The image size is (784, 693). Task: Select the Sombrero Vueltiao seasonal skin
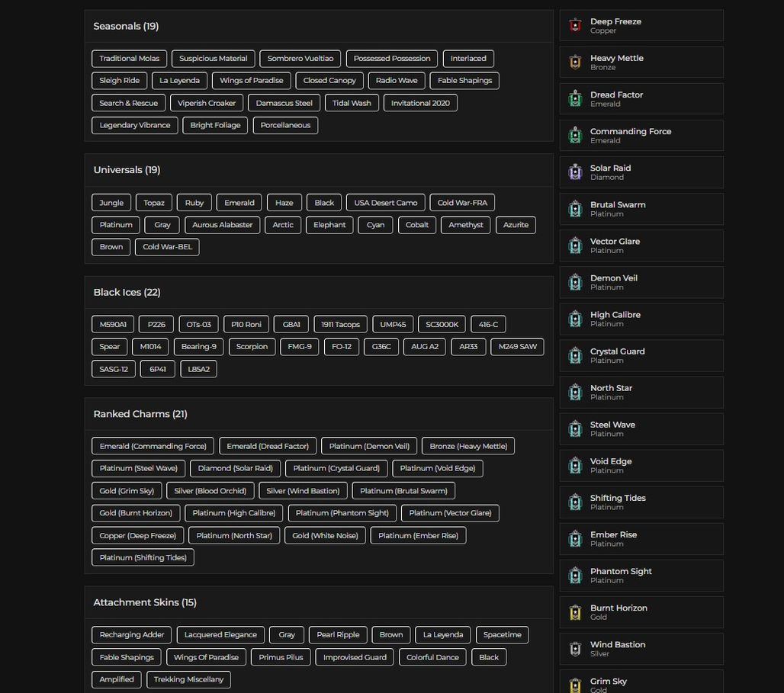point(300,59)
